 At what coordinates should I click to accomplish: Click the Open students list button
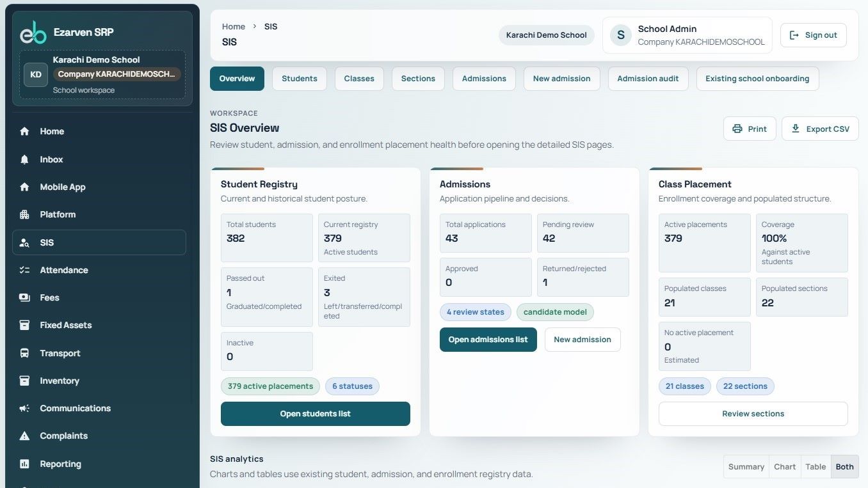point(316,414)
